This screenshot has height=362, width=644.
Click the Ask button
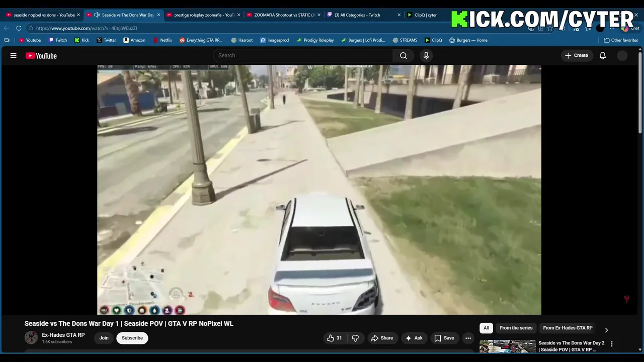414,338
